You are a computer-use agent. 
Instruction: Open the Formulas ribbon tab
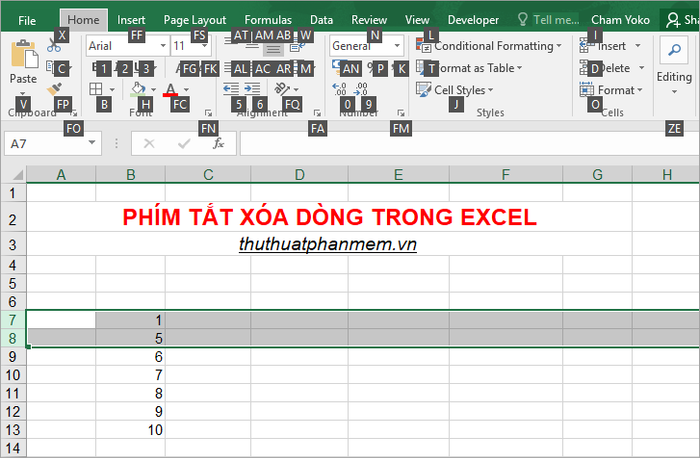pos(268,19)
